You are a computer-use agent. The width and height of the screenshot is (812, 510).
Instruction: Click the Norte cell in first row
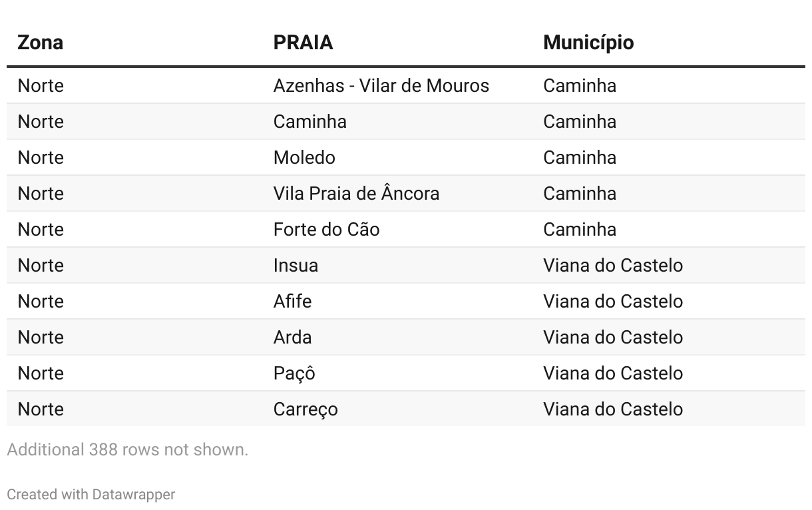[x=41, y=86]
